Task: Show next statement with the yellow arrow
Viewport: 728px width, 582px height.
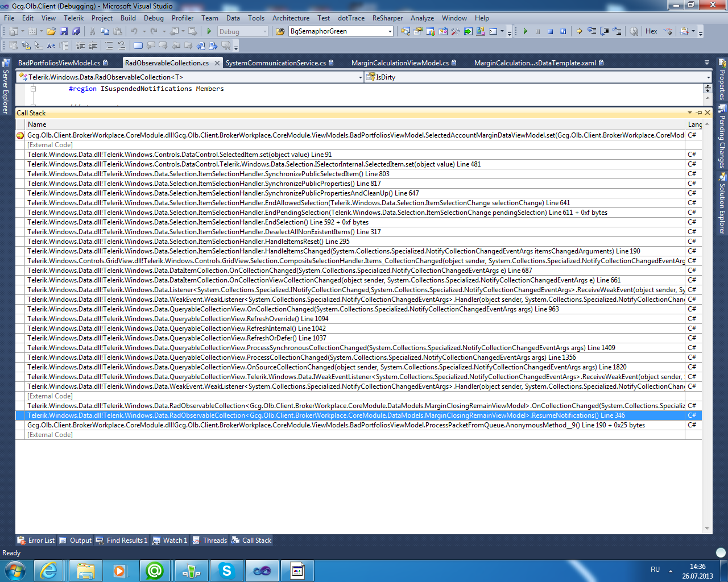Action: coord(579,32)
